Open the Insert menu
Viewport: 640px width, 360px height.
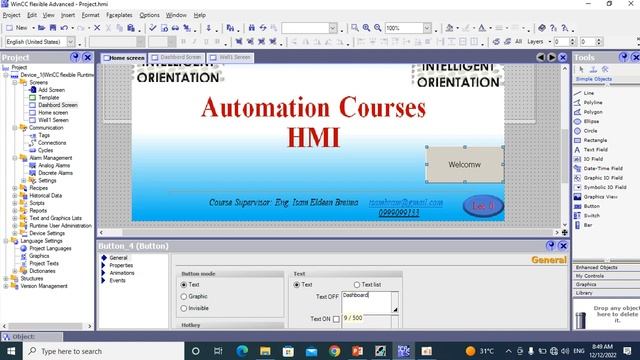click(x=68, y=15)
